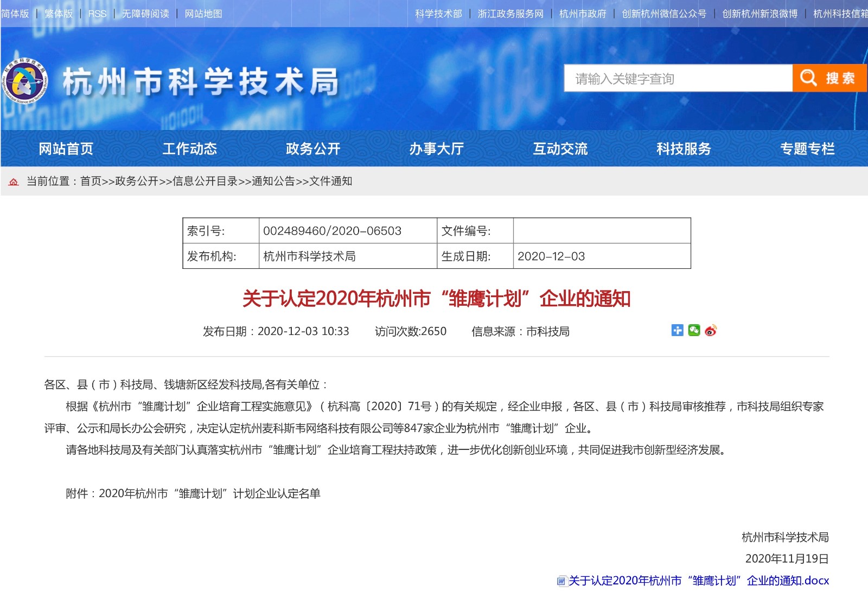
Task: Click the WeChat share icon
Action: coord(694,330)
